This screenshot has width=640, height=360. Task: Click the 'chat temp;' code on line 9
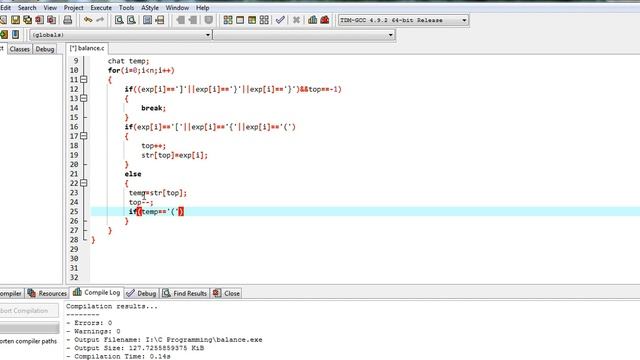pos(129,61)
